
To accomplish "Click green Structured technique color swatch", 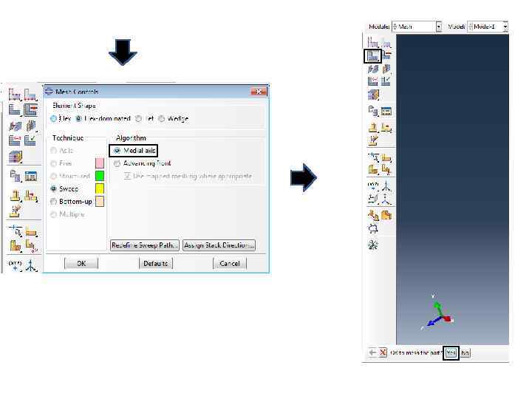I will pos(100,176).
